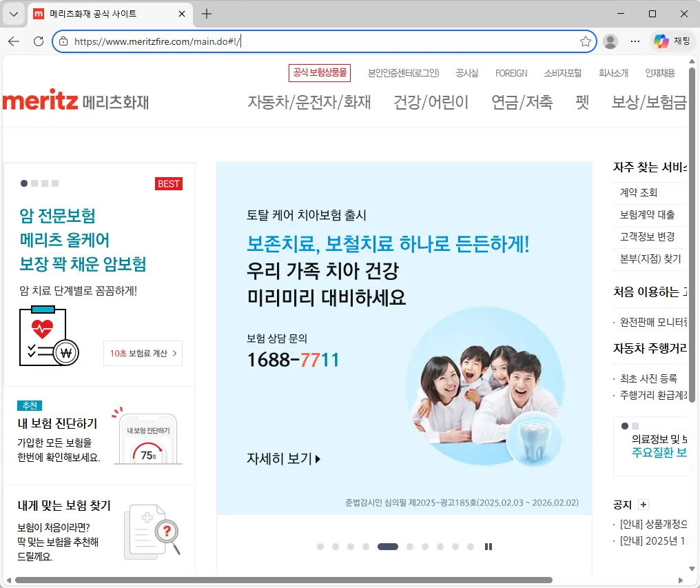Select the first banner carousel dot
Screen dimensions: 700x588
pyautogui.click(x=320, y=547)
